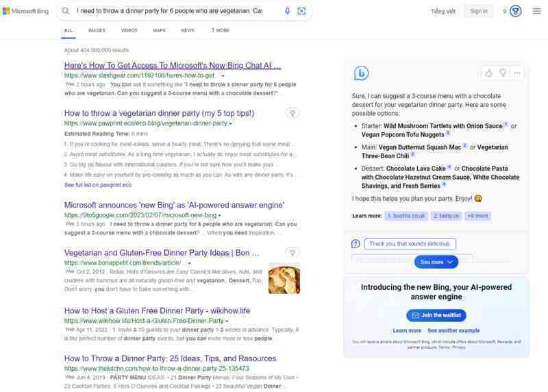The image size is (548, 392).
Task: Click See another example link
Action: (453, 330)
